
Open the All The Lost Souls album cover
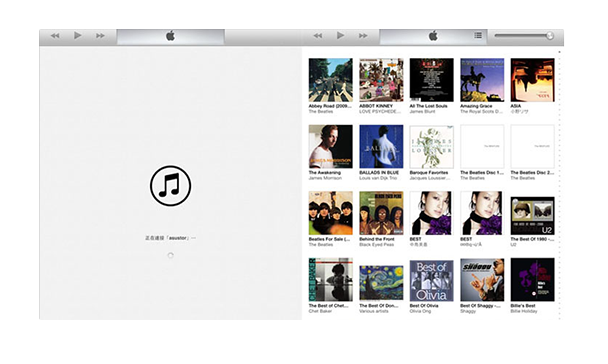[x=432, y=80]
